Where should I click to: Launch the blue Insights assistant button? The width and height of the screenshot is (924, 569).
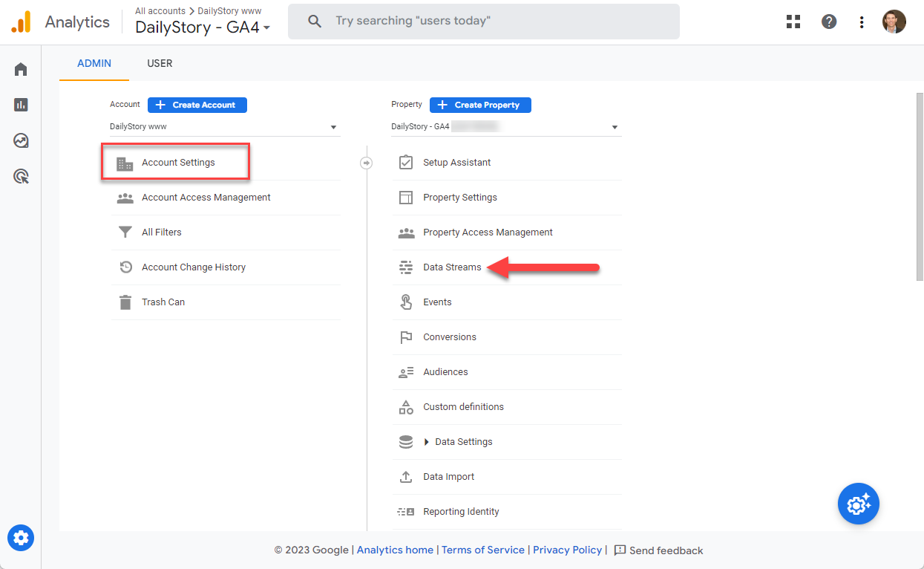pyautogui.click(x=858, y=504)
